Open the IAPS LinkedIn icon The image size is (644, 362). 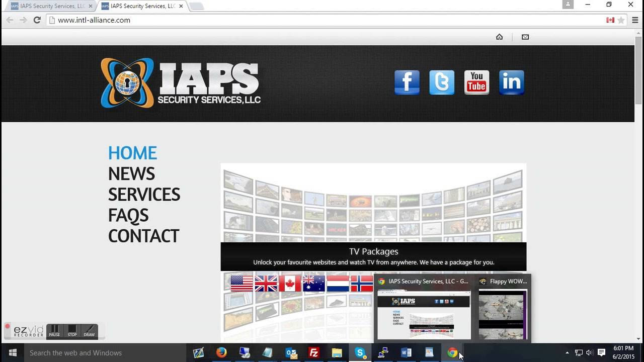pos(512,82)
